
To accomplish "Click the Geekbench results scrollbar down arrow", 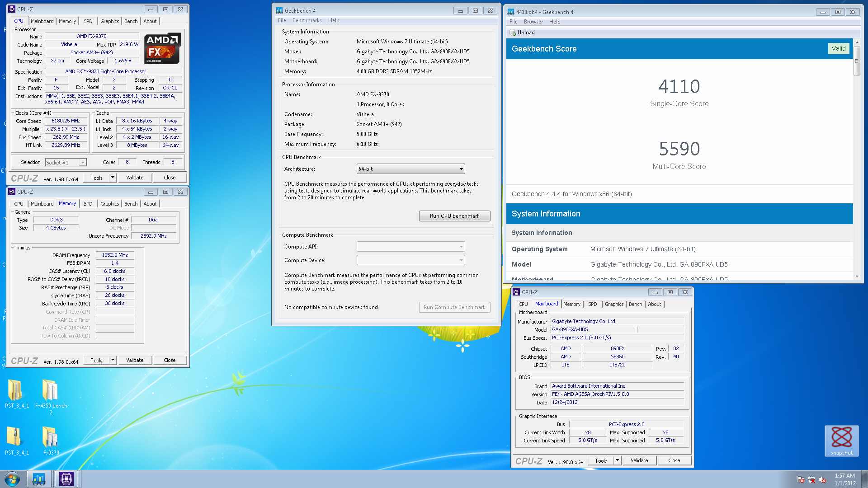I will click(857, 276).
